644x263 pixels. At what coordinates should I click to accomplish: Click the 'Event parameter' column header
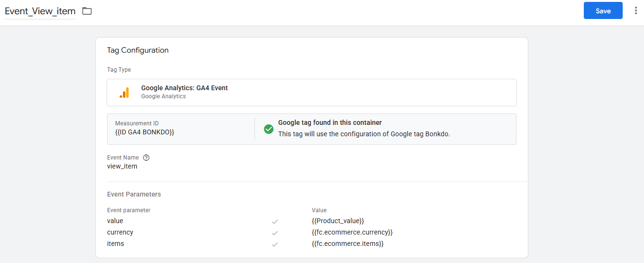[129, 210]
